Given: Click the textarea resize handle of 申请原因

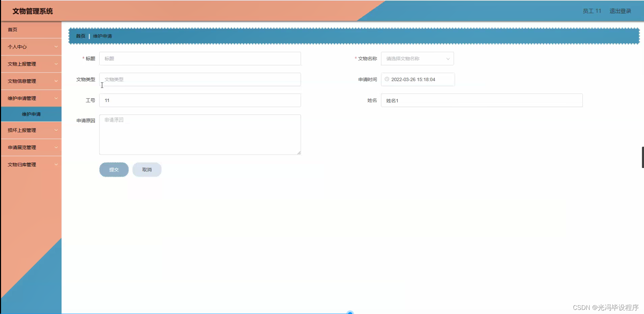Looking at the screenshot, I should point(299,153).
